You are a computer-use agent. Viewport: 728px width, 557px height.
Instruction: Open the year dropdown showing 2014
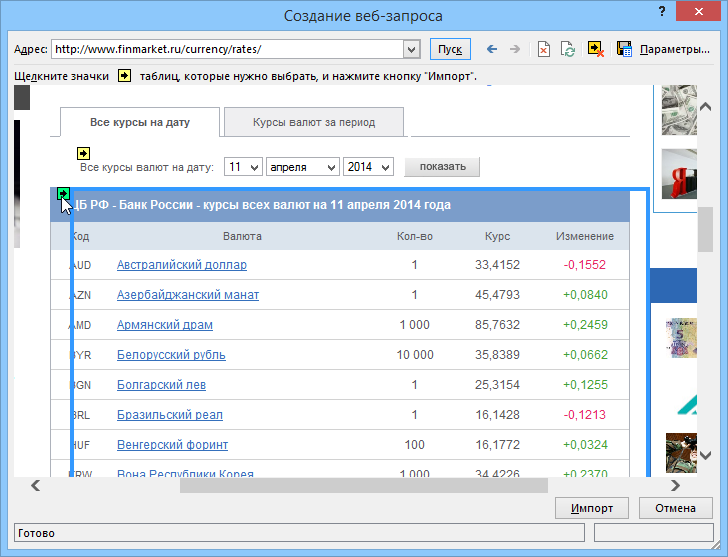point(368,167)
